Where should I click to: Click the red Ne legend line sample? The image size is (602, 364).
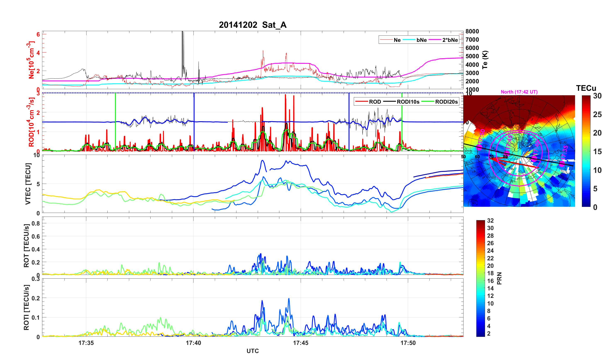[386, 40]
